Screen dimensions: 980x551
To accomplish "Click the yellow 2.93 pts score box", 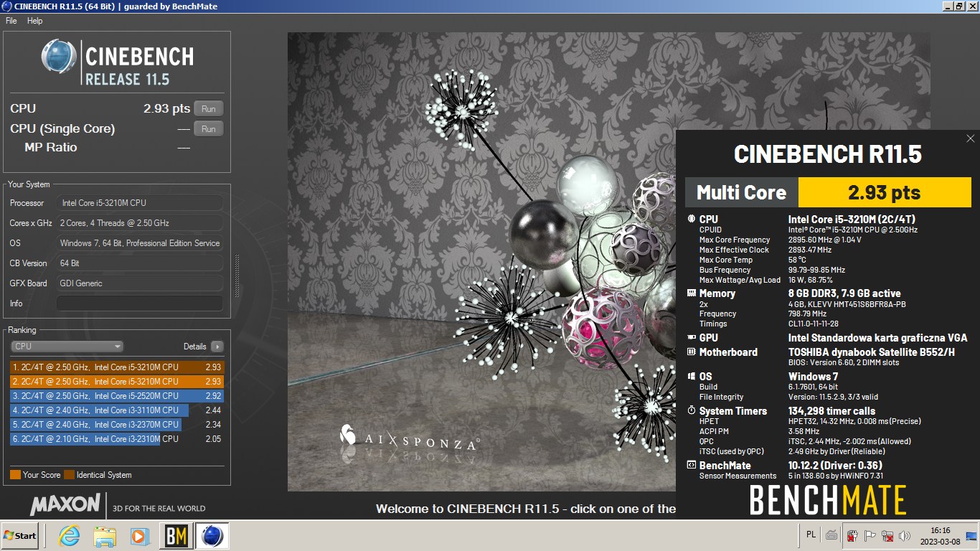I will coord(885,192).
